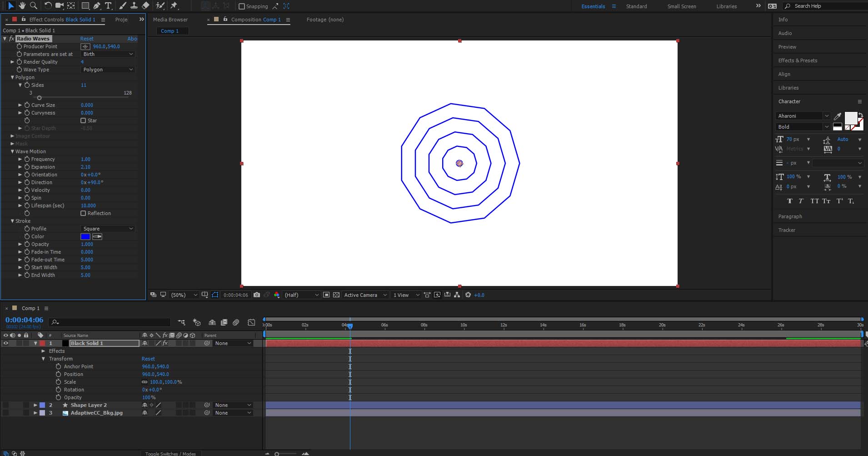
Task: Open the Stroke Profile dropdown
Action: pyautogui.click(x=107, y=228)
